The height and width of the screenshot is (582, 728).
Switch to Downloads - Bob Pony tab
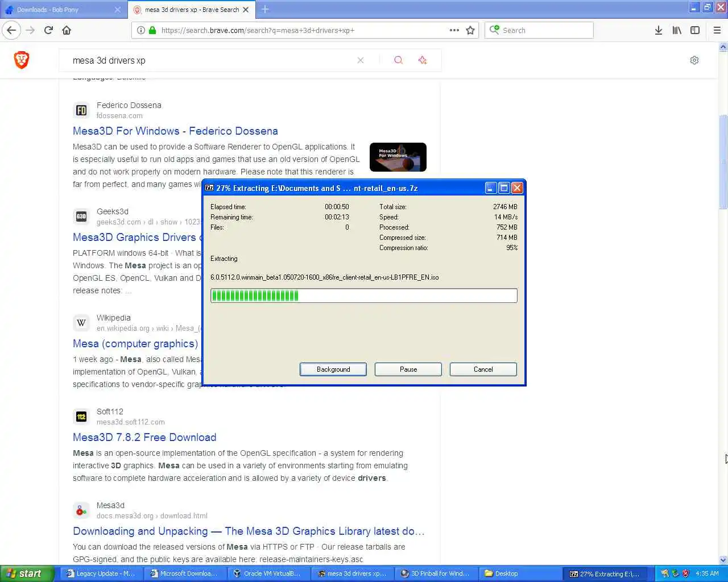click(63, 10)
